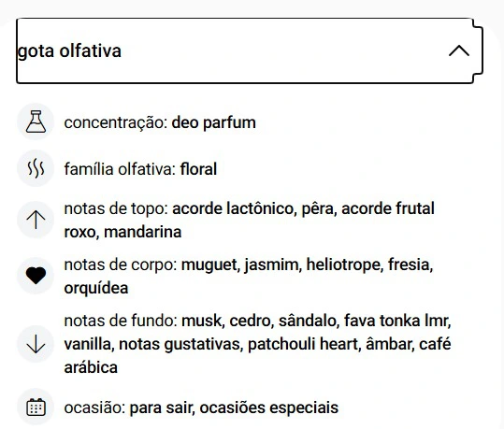Click the gota olfativa title text
Viewport: 504px width, 429px height.
pyautogui.click(x=69, y=51)
